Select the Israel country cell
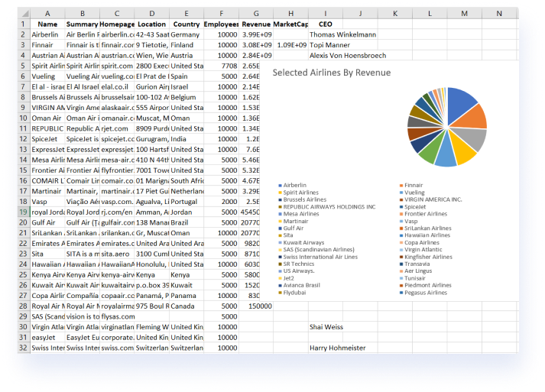 click(x=187, y=86)
